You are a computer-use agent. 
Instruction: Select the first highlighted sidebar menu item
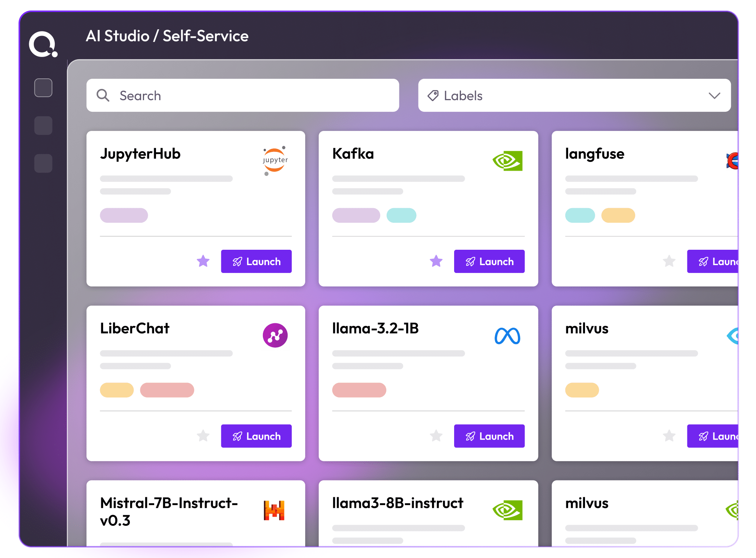pos(43,88)
